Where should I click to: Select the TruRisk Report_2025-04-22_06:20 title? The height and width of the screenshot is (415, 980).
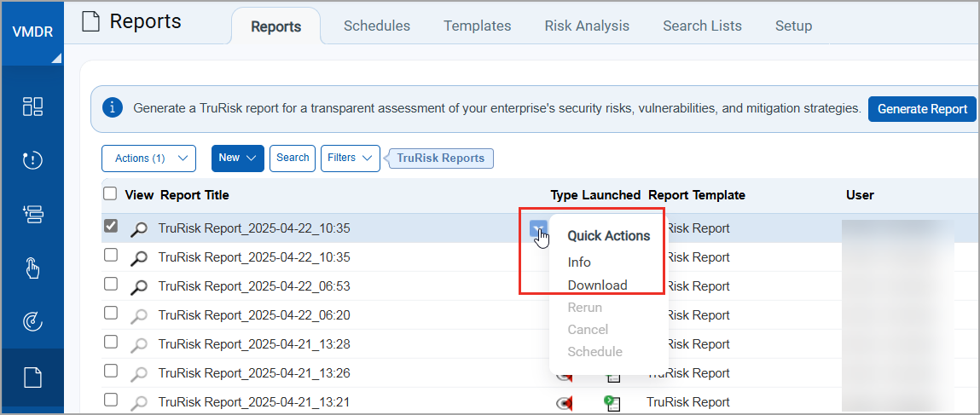pos(254,316)
